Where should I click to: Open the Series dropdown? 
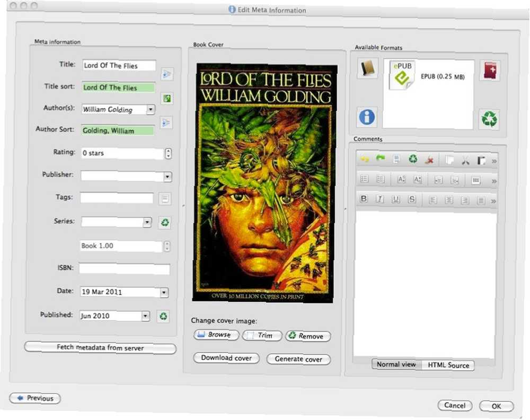[147, 222]
